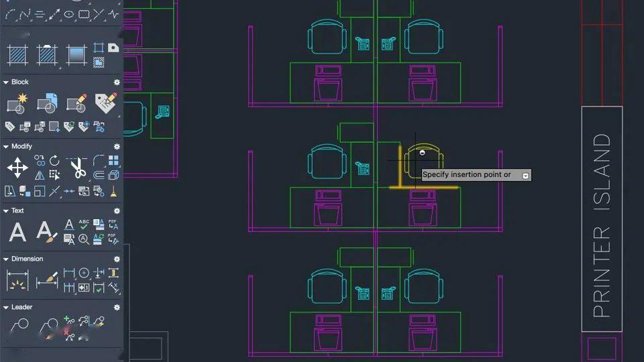
Task: Collapse the Leader panel triangle
Action: click(x=6, y=308)
